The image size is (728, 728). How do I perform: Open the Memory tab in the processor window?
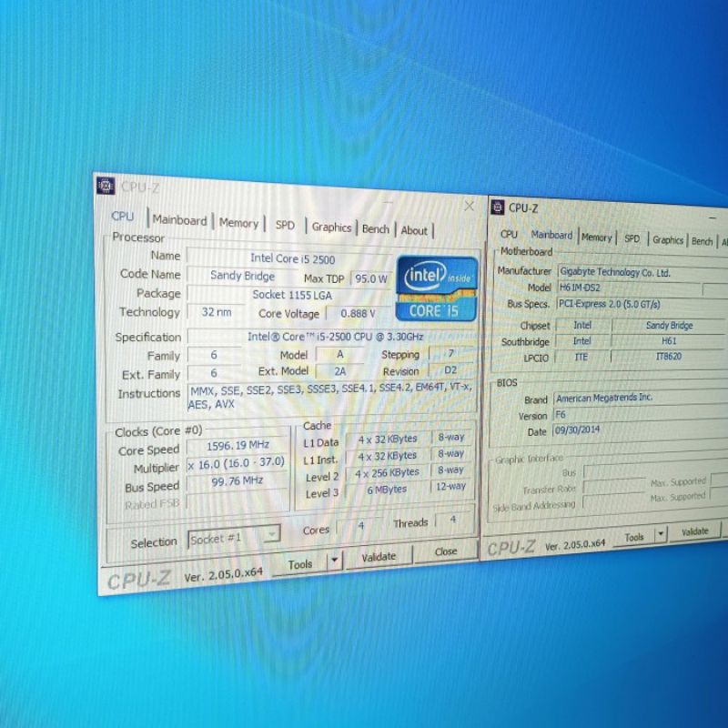tap(238, 223)
